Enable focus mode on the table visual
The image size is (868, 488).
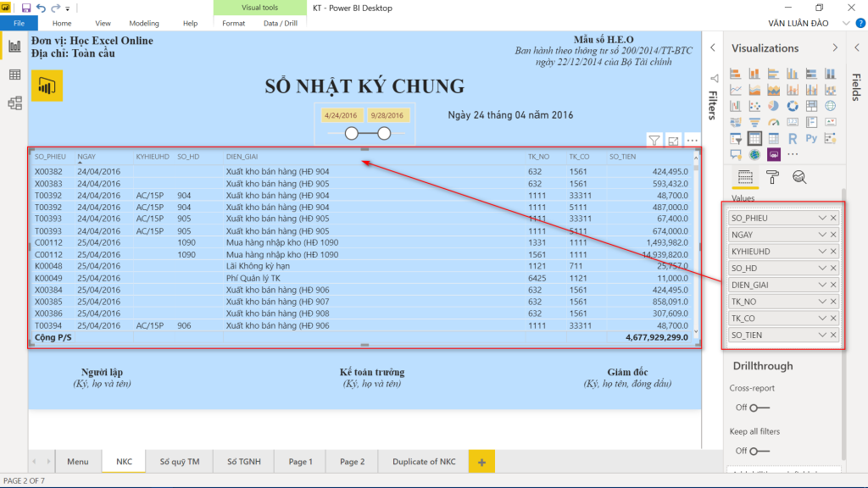[673, 140]
